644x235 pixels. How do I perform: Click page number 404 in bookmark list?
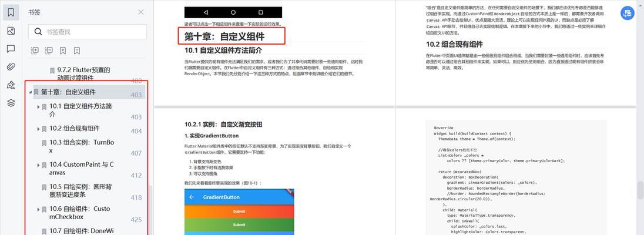(x=136, y=132)
